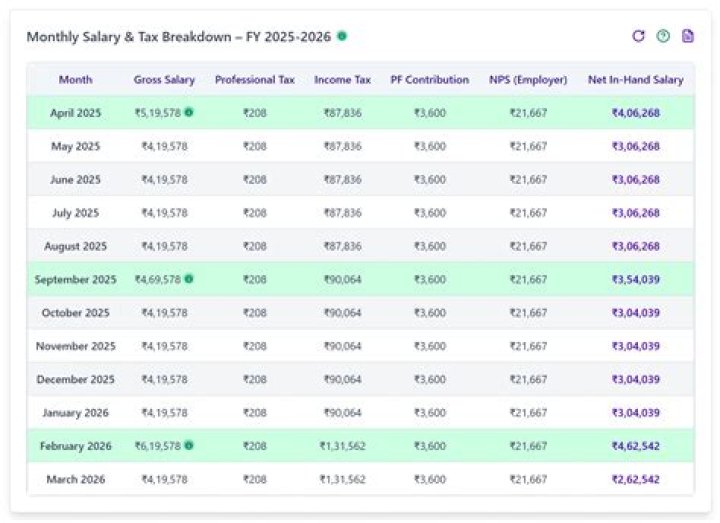
Task: Click info icon next to April gross salary
Action: click(189, 112)
